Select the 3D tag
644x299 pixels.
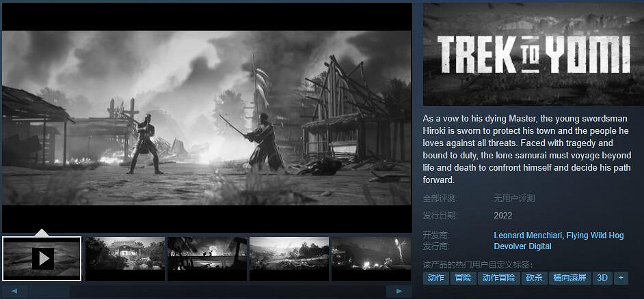(x=602, y=278)
